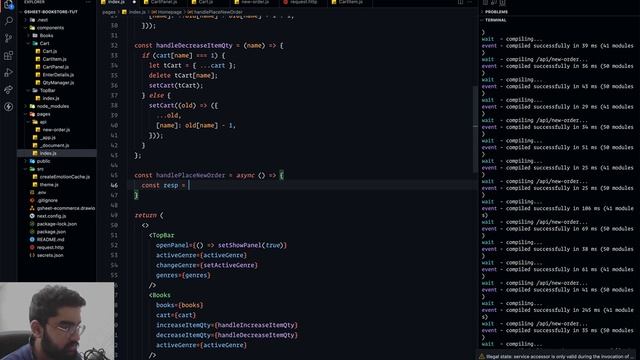Collapse the src folder
This screenshot has width=640, height=360.
pyautogui.click(x=40, y=169)
